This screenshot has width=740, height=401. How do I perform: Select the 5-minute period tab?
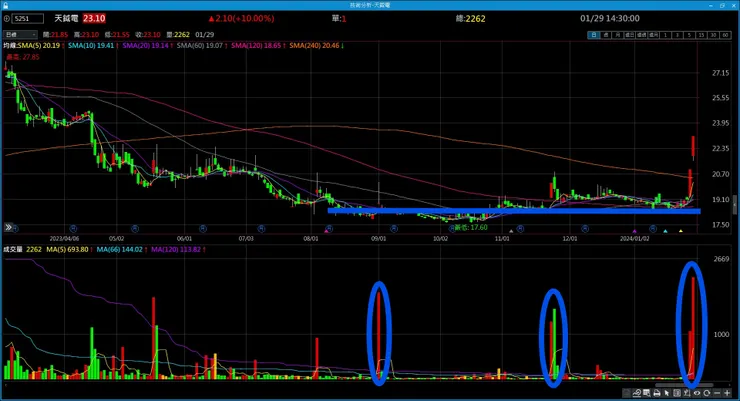pos(689,35)
